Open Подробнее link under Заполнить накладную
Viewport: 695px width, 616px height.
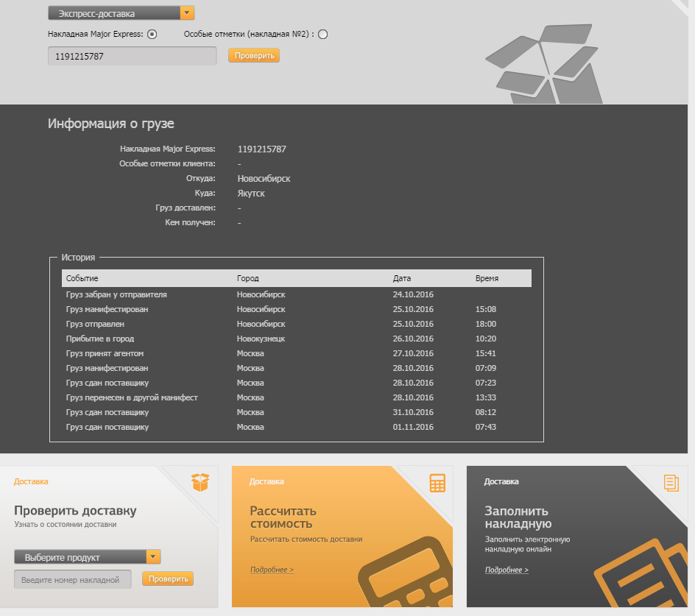pyautogui.click(x=507, y=570)
